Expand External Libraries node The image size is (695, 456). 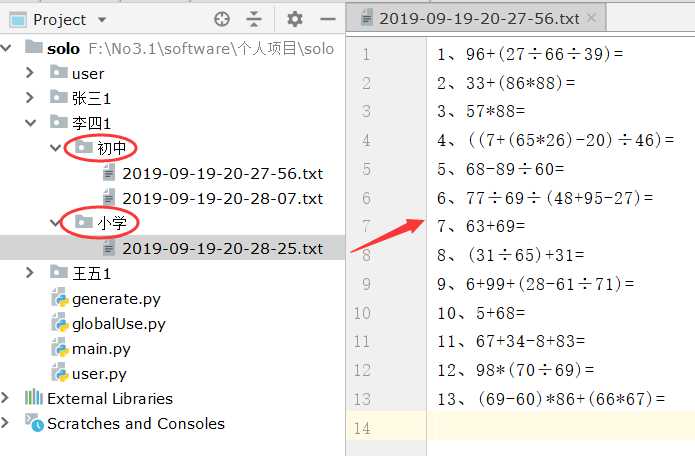click(x=5, y=398)
